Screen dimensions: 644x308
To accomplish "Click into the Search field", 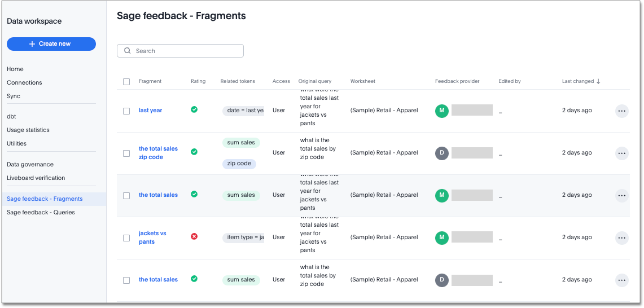I will click(x=186, y=51).
